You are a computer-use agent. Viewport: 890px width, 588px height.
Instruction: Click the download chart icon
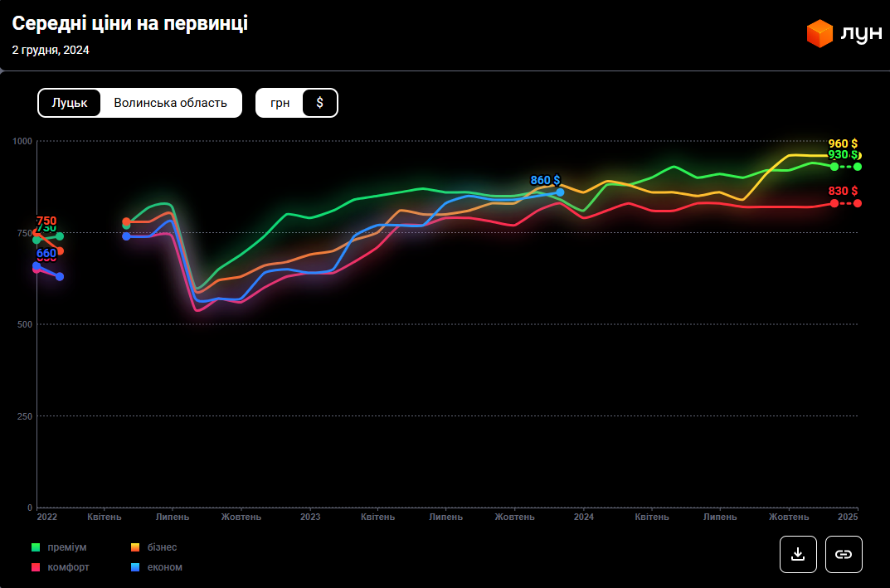798,554
